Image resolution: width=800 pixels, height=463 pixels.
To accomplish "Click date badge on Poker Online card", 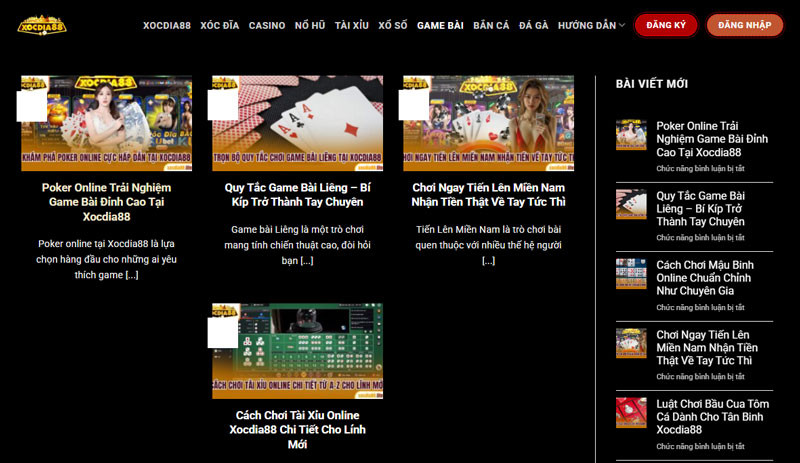I will 32,106.
